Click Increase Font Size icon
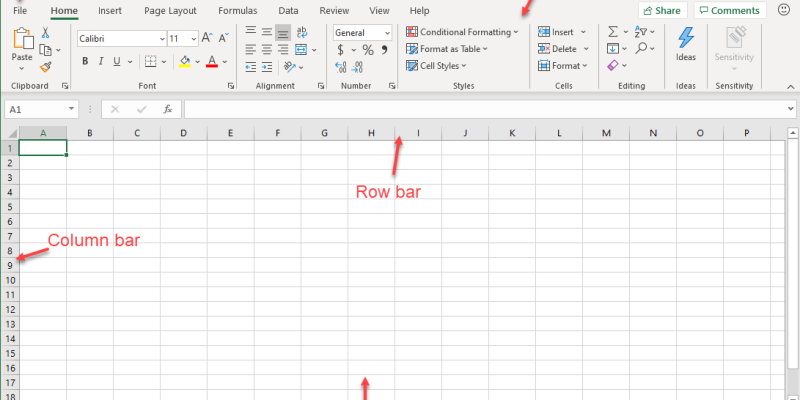Image resolution: width=800 pixels, height=400 pixels. tap(207, 37)
